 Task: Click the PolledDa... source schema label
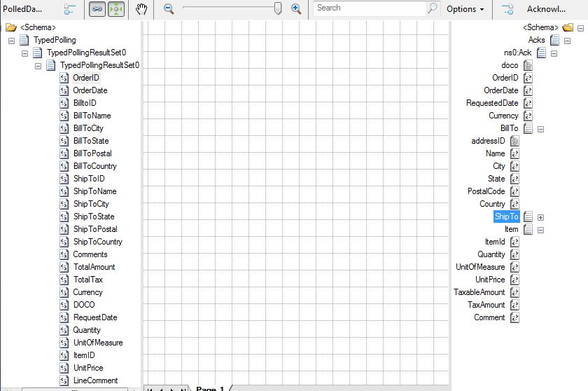click(x=22, y=9)
